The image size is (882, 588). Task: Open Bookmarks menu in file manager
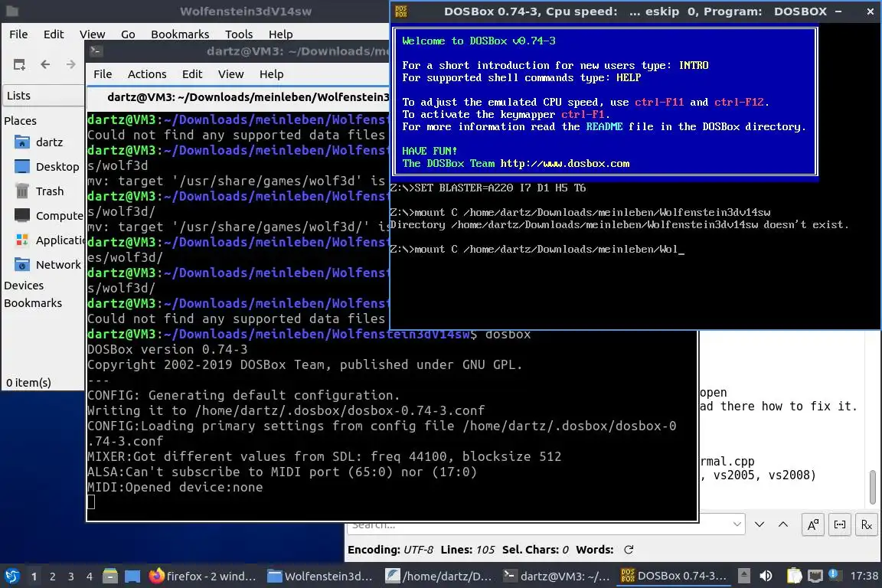[180, 34]
